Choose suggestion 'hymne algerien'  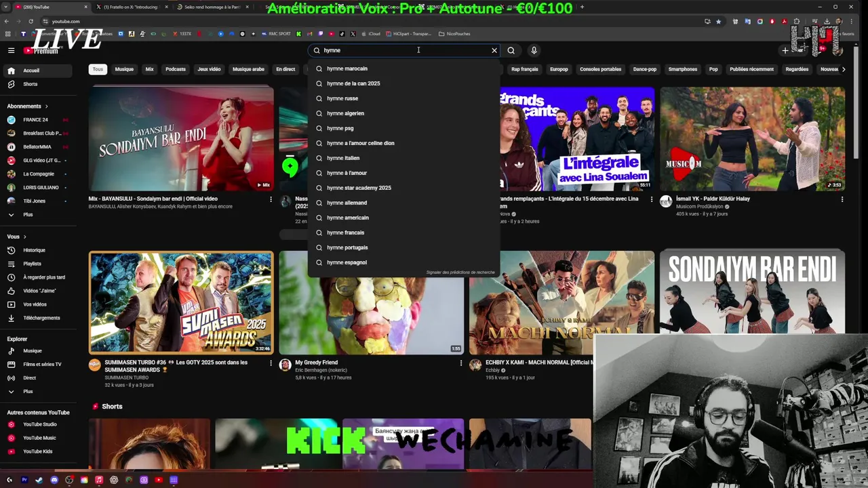pos(403,113)
